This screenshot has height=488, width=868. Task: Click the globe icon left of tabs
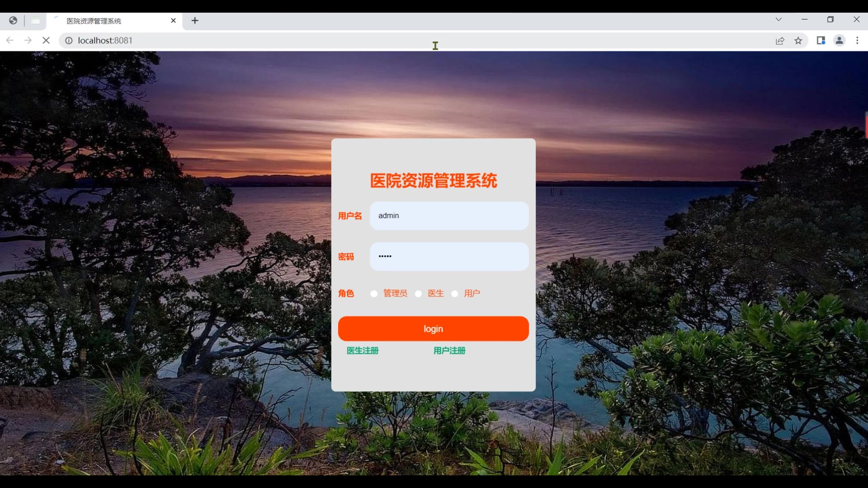click(13, 20)
